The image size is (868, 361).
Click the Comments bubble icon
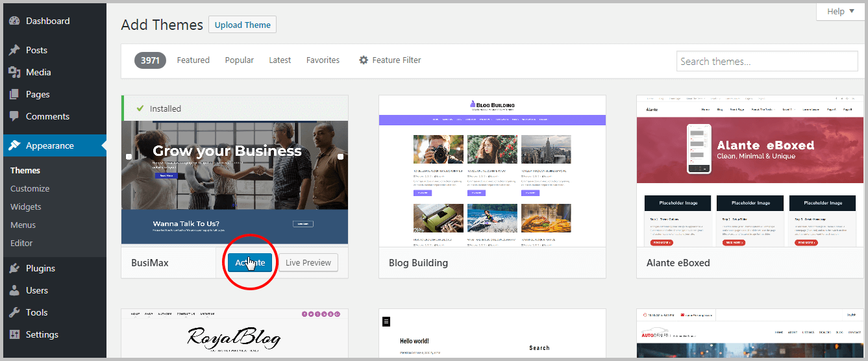point(14,116)
